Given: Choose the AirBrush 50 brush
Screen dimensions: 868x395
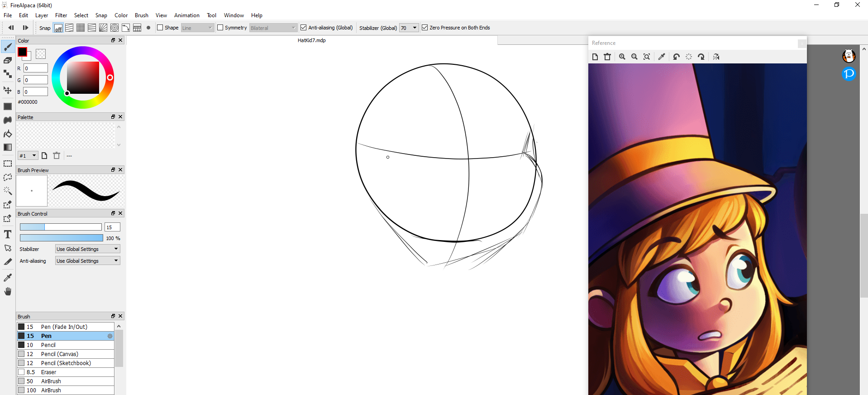Looking at the screenshot, I should [66, 381].
